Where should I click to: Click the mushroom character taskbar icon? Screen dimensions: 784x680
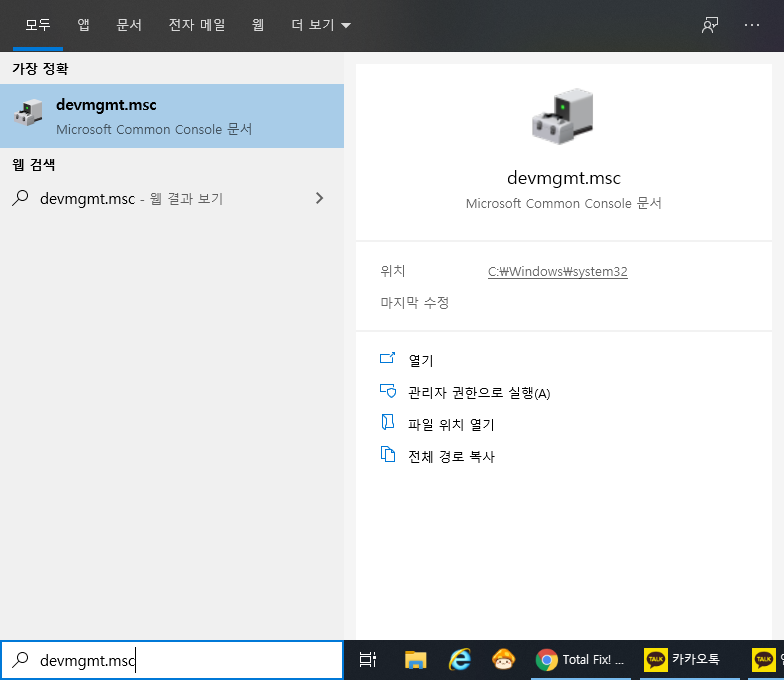[504, 660]
